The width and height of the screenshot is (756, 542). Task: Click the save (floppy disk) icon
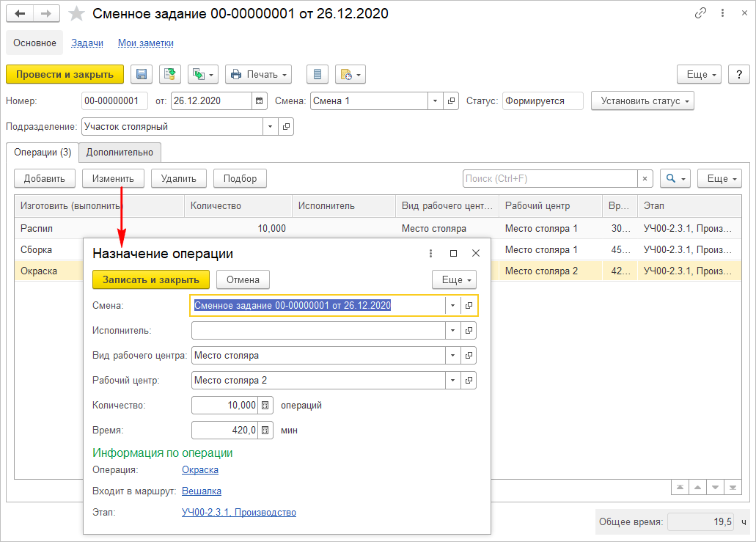[142, 74]
